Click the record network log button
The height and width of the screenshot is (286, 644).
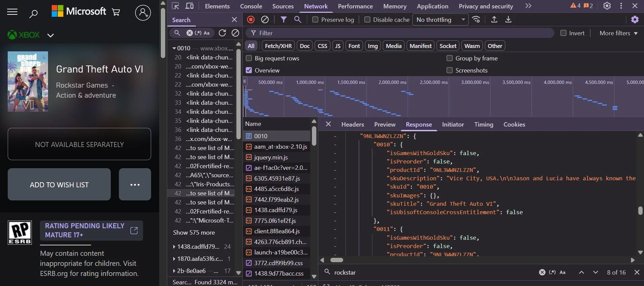(x=250, y=19)
